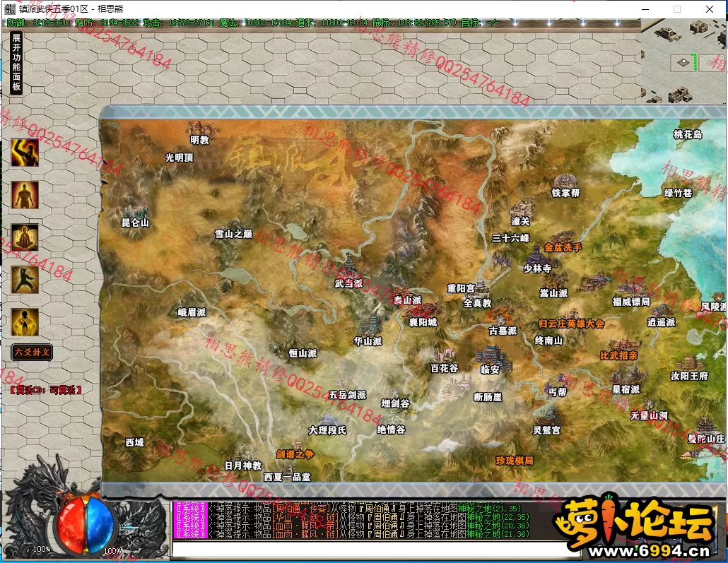This screenshot has height=563, width=728.
Task: Click the 泰山派 map label
Action: tap(408, 300)
